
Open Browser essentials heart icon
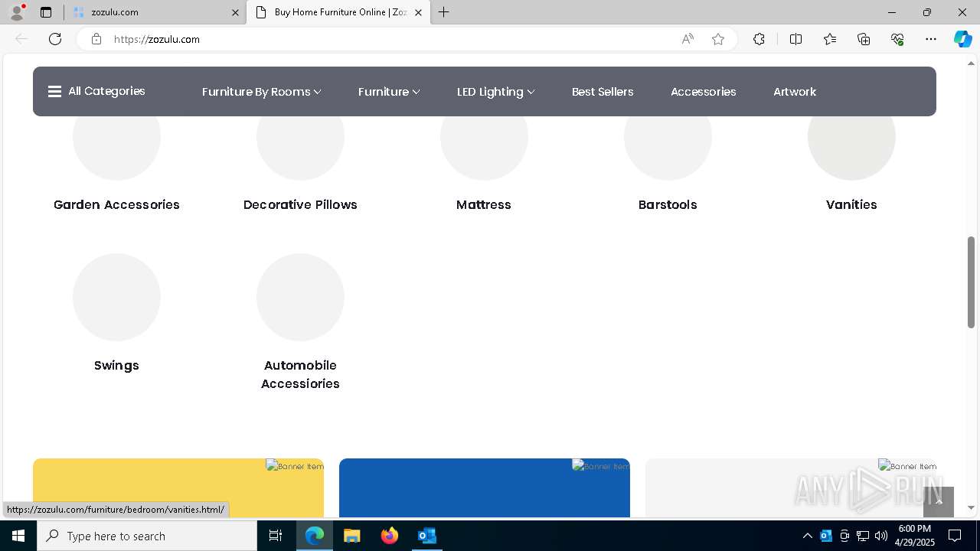pos(897,39)
